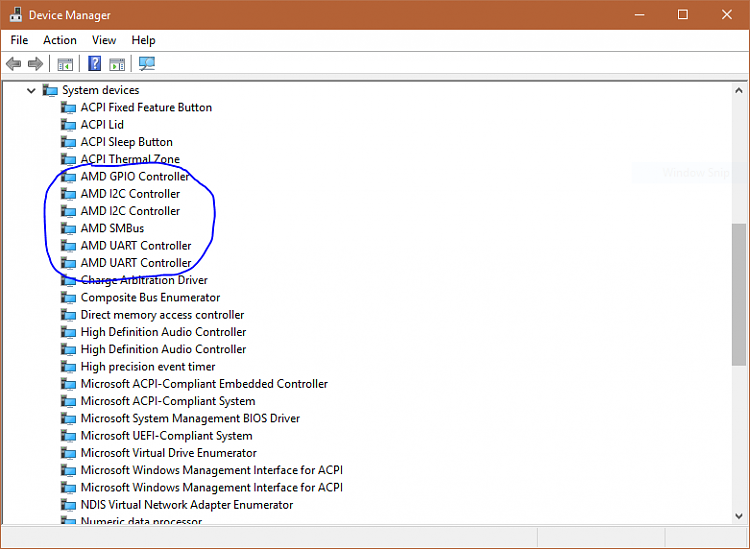Open the Help menu
Screen dimensions: 750x549
(143, 40)
